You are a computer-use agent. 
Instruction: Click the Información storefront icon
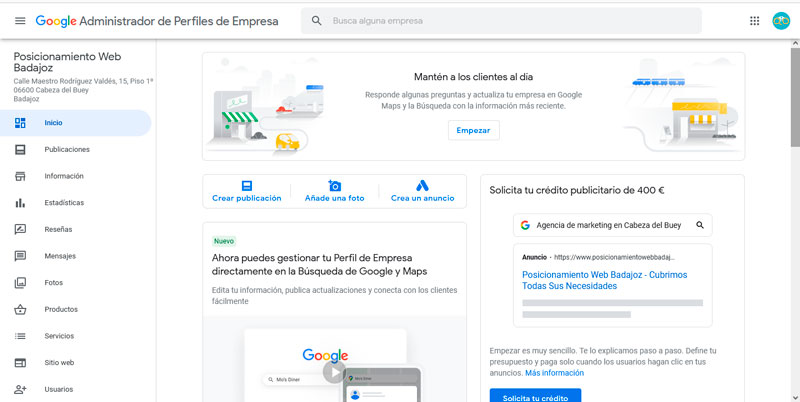[x=20, y=176]
